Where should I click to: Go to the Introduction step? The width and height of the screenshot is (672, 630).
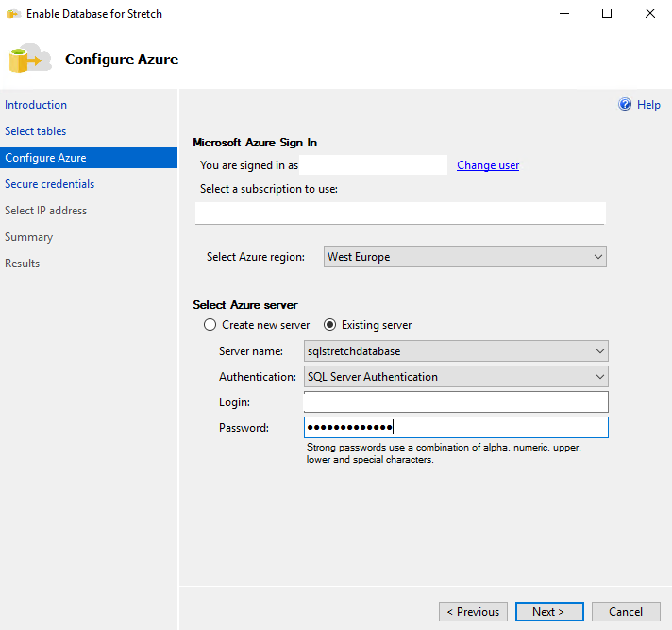pos(36,105)
